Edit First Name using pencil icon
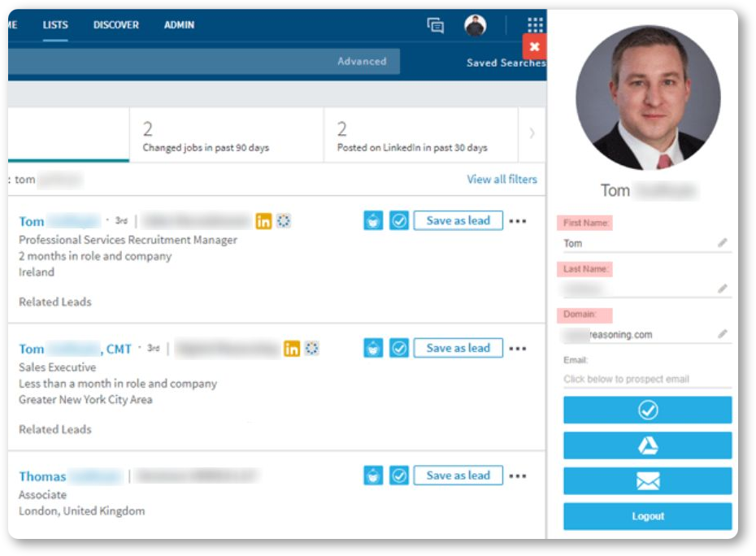 [722, 242]
